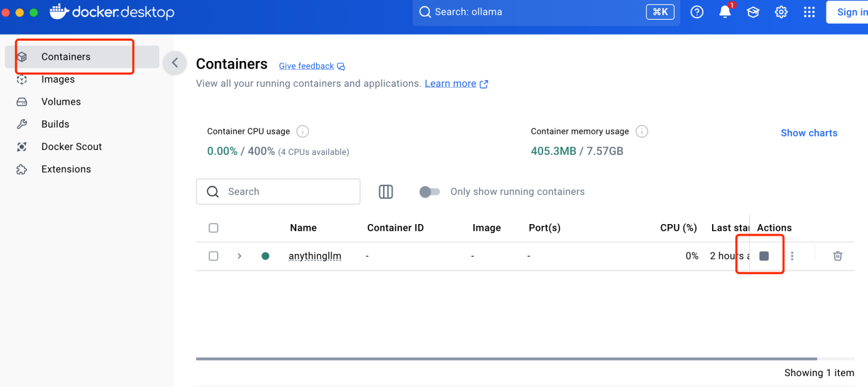This screenshot has width=868, height=387.
Task: Click the Images stack icon
Action: (x=22, y=79)
